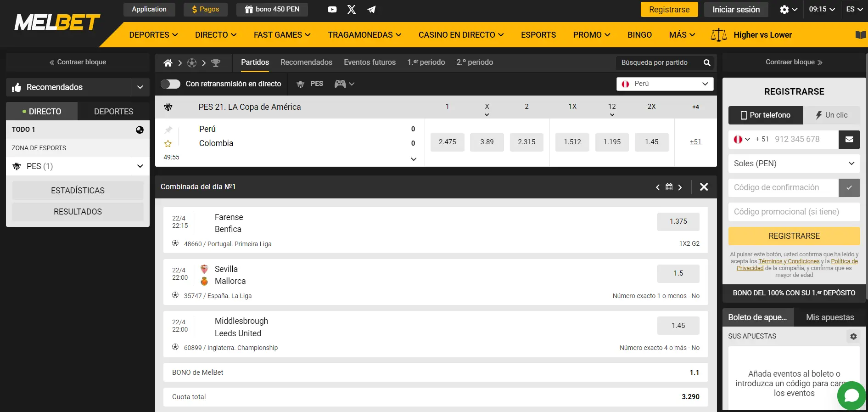Open the live chat bubble
This screenshot has height=412, width=868.
(851, 395)
